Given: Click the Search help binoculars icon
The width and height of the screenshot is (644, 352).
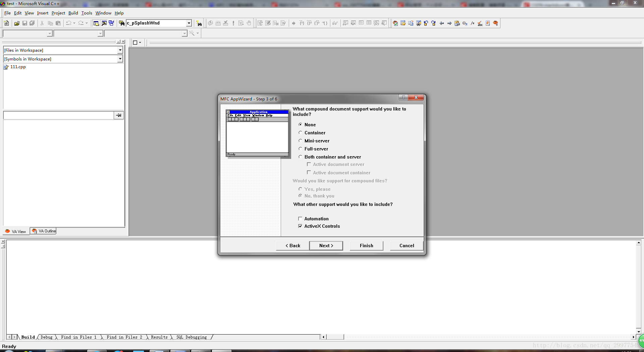Looking at the screenshot, I should [199, 23].
